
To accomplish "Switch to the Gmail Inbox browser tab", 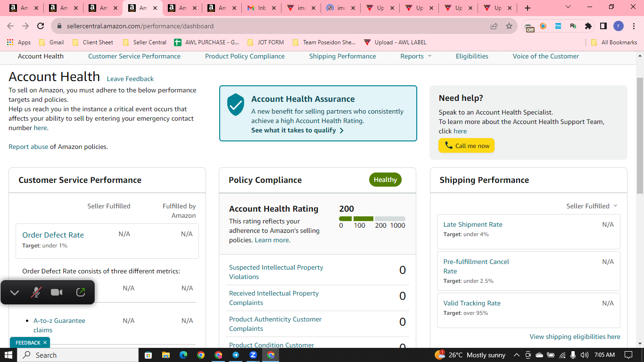I will [x=262, y=8].
